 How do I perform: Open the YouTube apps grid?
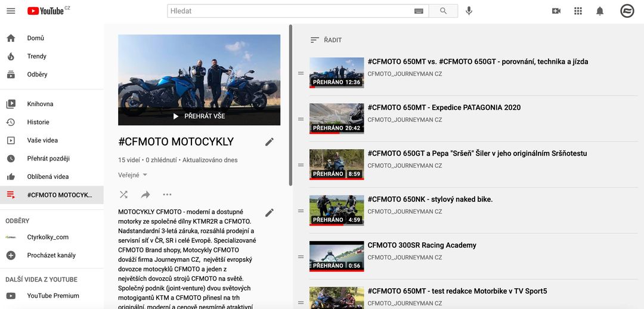[578, 11]
